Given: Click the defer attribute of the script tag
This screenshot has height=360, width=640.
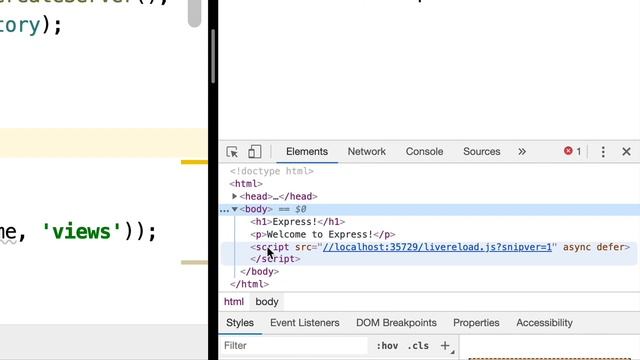Looking at the screenshot, I should (x=610, y=247).
